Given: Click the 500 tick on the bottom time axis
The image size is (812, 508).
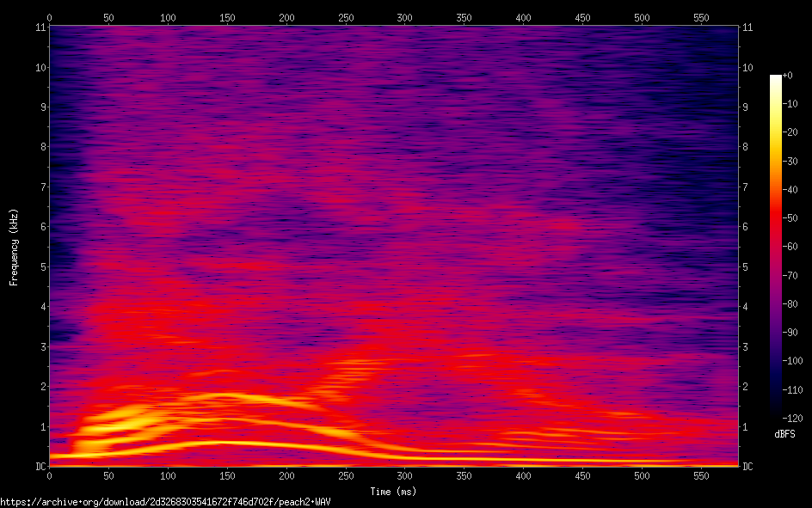Looking at the screenshot, I should coord(642,475).
